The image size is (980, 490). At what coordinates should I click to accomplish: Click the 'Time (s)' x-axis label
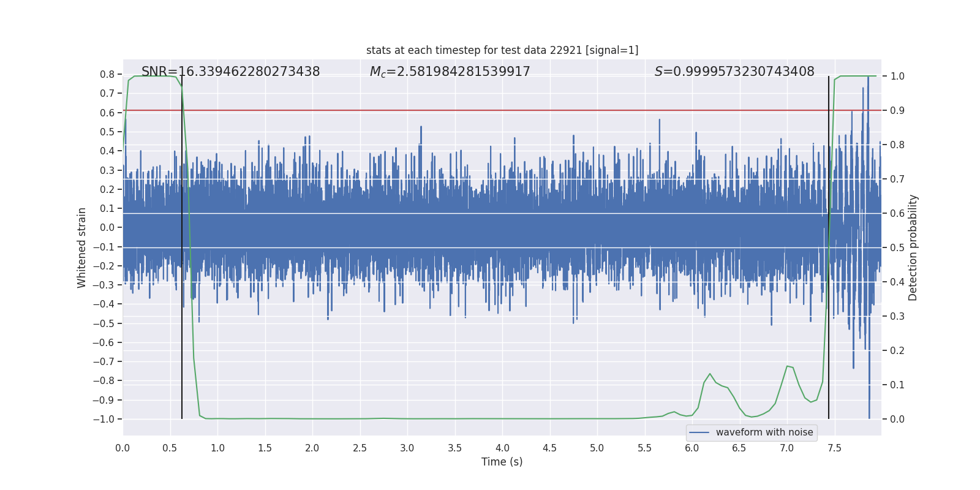(x=502, y=462)
